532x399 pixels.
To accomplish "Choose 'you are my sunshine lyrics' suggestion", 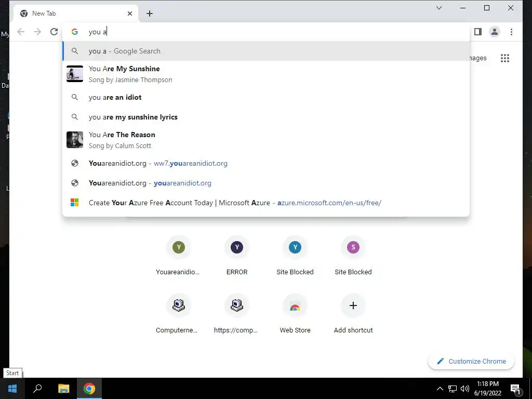I will [x=267, y=117].
